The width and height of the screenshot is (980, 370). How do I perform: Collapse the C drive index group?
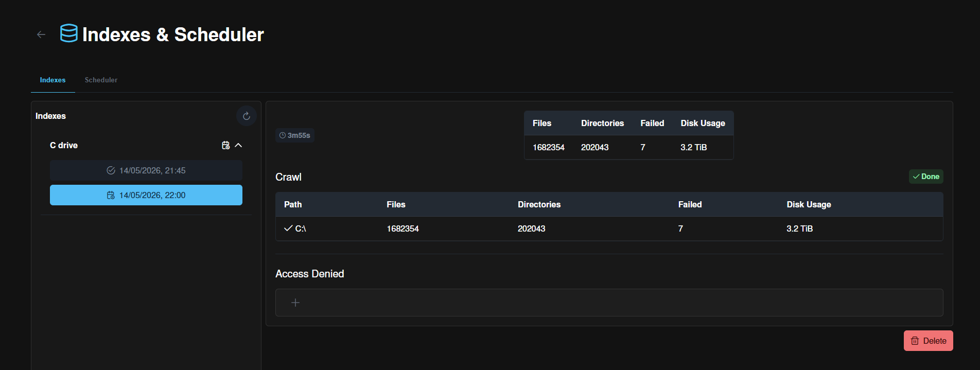(238, 146)
